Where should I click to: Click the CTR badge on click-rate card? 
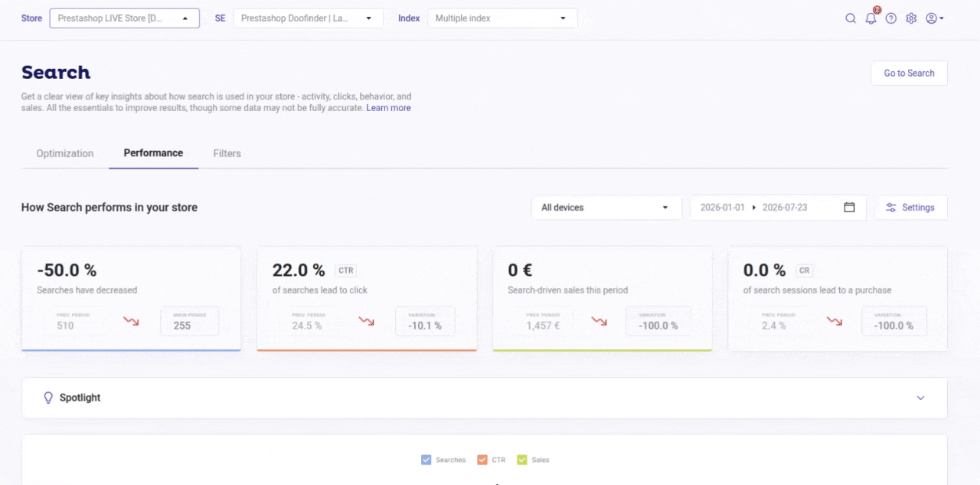click(346, 270)
